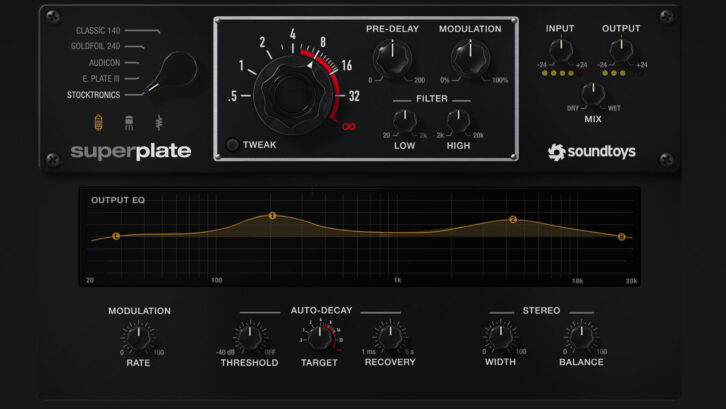
Task: Toggle the Tweak button
Action: coord(232,145)
